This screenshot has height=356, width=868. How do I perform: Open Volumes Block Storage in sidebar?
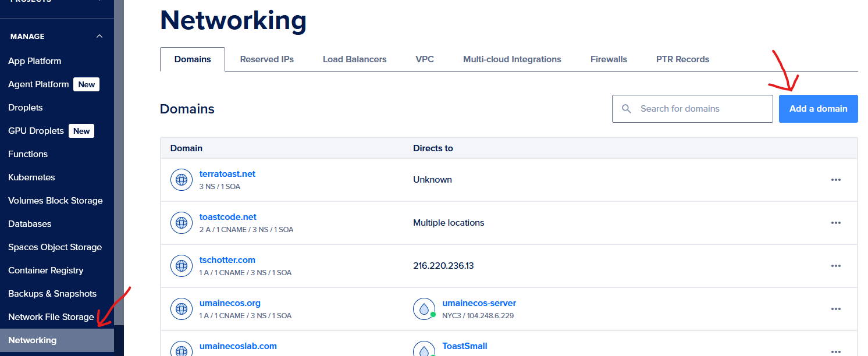click(55, 201)
